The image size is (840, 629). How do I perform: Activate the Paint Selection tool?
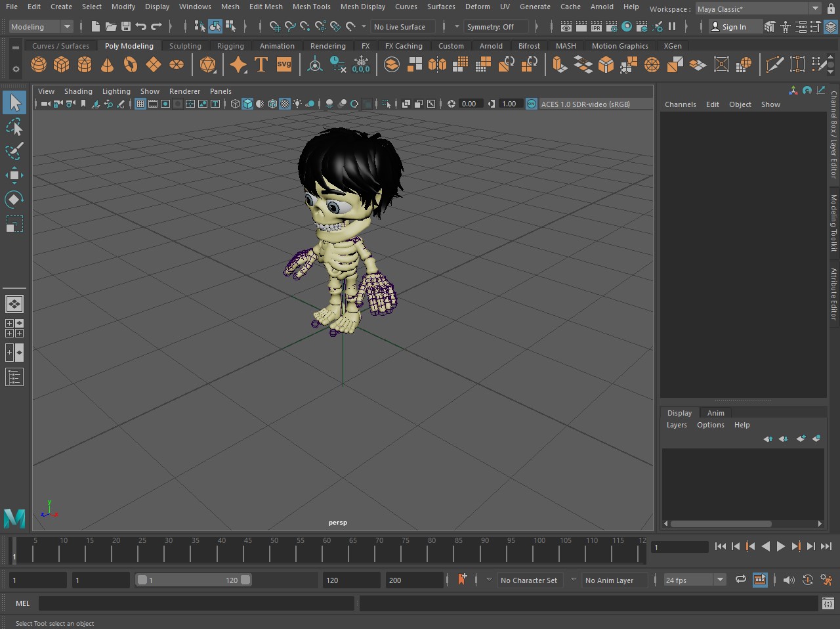[14, 150]
